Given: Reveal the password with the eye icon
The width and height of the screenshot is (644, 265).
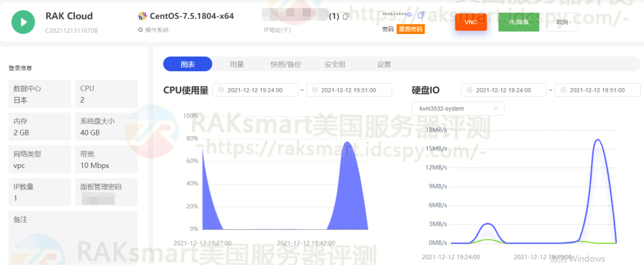Looking at the screenshot, I should point(409,14).
